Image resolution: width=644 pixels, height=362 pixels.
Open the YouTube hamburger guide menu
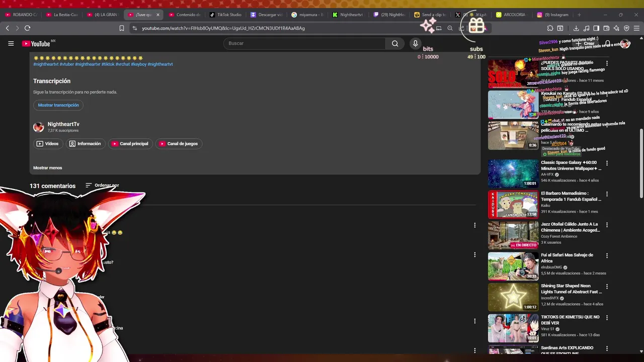pyautogui.click(x=11, y=44)
